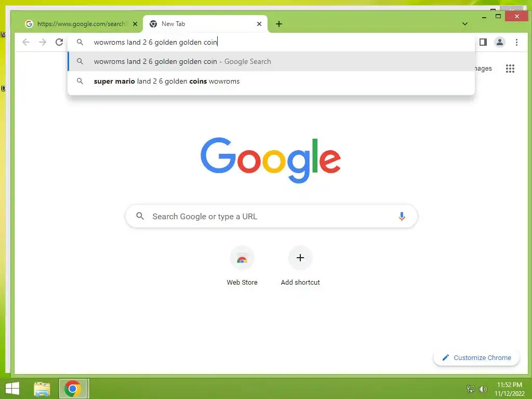This screenshot has height=399, width=532.
Task: Choose the 'wowroms land 2 6 golden golden coin' suggestion
Action: point(271,61)
